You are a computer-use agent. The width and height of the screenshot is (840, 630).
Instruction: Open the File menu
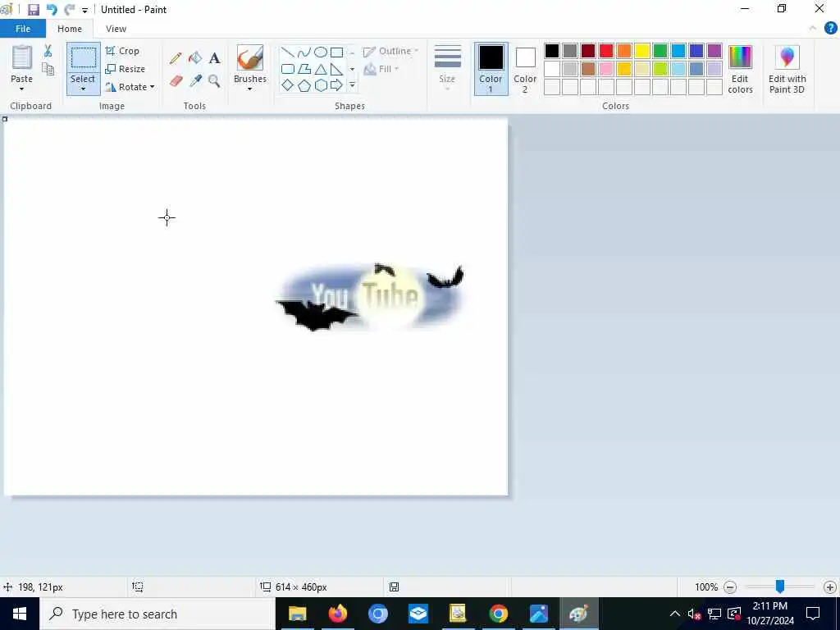(23, 29)
